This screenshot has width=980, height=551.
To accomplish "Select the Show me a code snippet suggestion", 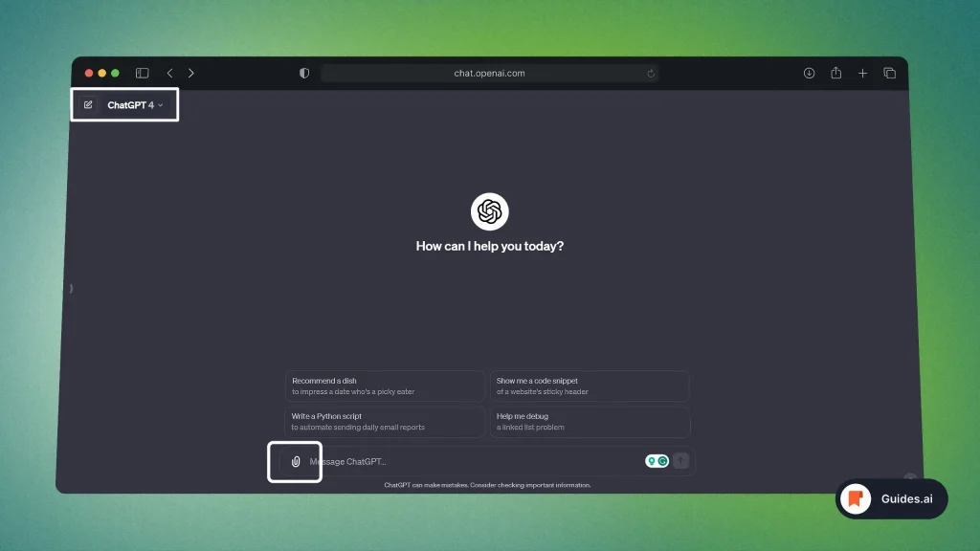I will coord(590,386).
